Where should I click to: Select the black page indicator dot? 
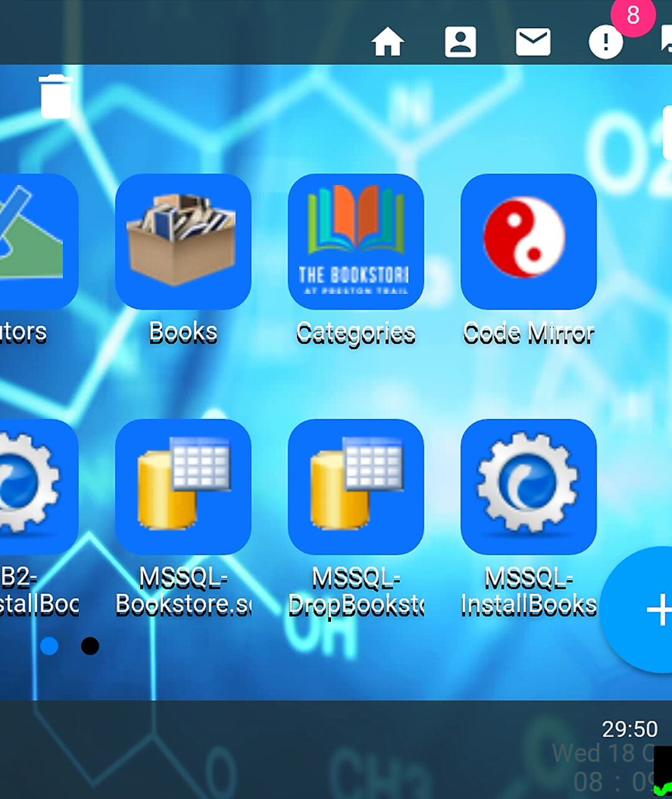(x=90, y=646)
